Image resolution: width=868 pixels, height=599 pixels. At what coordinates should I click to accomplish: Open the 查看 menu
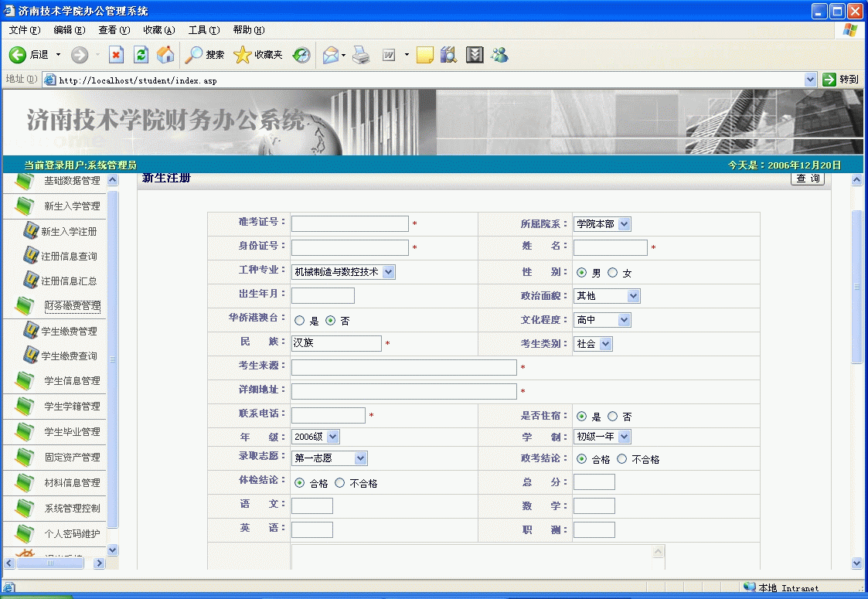click(x=114, y=30)
